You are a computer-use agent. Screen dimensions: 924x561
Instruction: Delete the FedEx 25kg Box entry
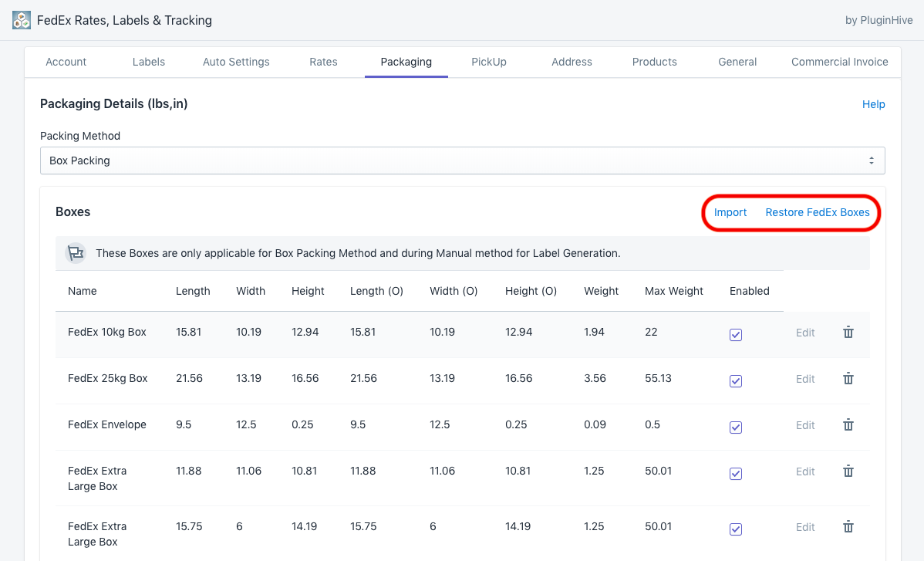(848, 379)
